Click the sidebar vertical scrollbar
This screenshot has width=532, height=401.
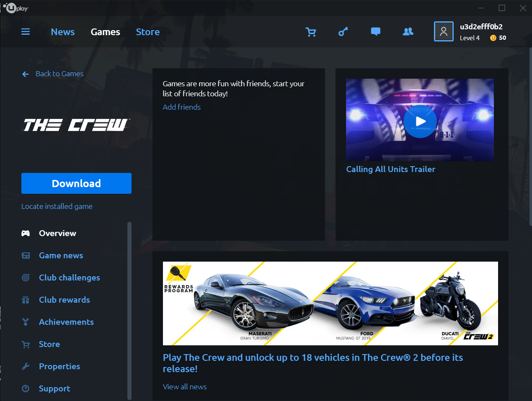coord(129,311)
